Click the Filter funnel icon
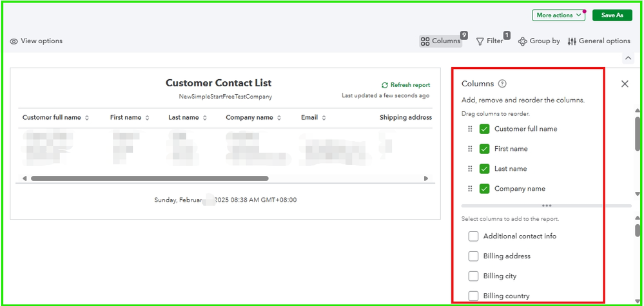644x306 pixels. [480, 41]
